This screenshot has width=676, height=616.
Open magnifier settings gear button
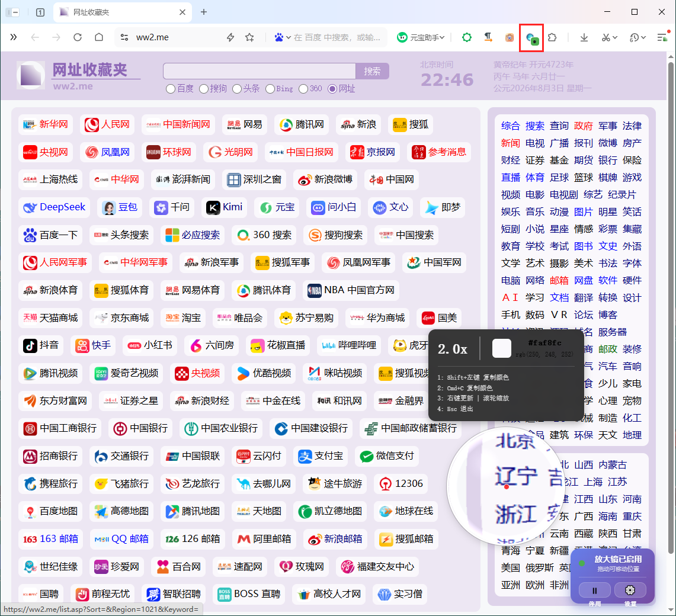pyautogui.click(x=630, y=590)
